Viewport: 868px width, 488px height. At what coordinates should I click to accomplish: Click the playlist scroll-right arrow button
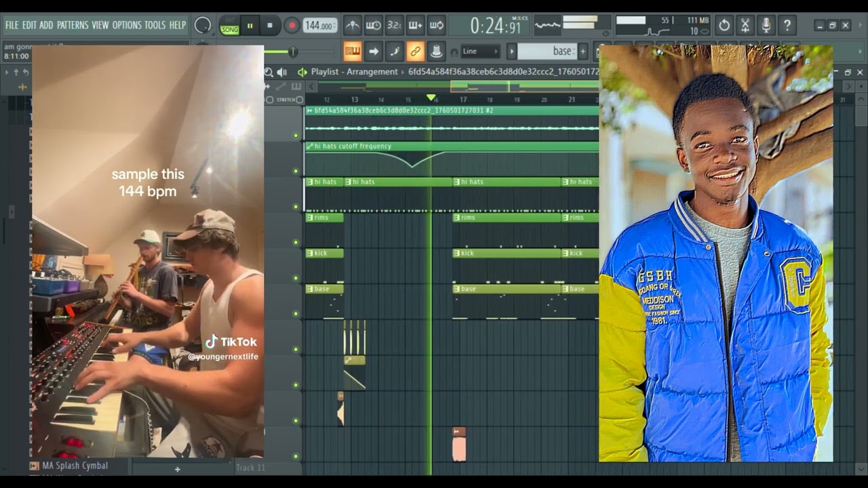pyautogui.click(x=848, y=86)
